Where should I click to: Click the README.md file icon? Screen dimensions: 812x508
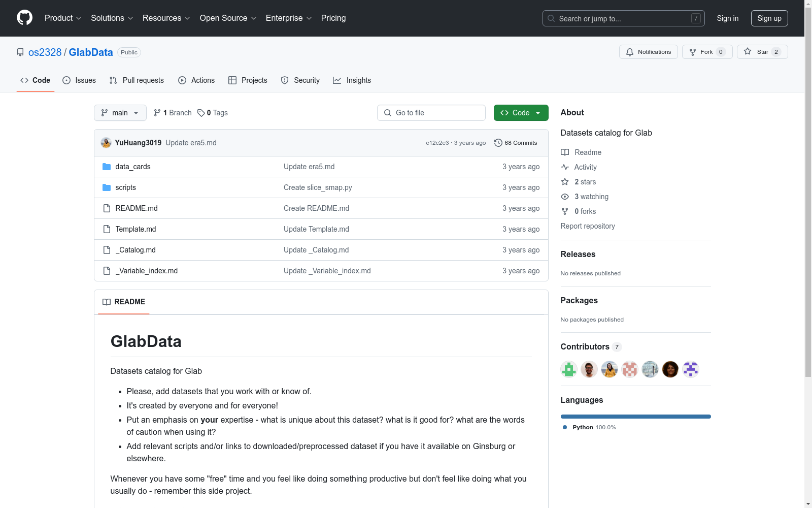click(x=107, y=208)
